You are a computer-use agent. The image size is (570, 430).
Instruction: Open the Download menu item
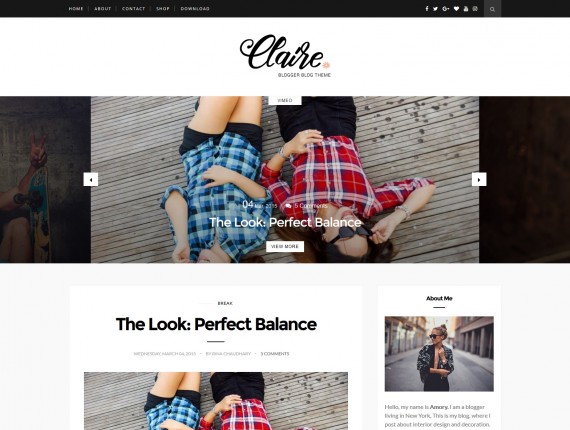point(195,9)
